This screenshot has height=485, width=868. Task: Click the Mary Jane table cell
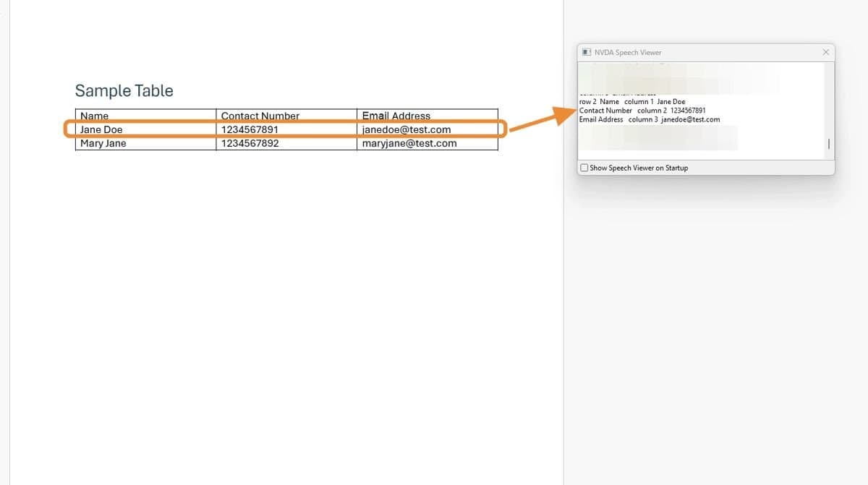(x=103, y=143)
